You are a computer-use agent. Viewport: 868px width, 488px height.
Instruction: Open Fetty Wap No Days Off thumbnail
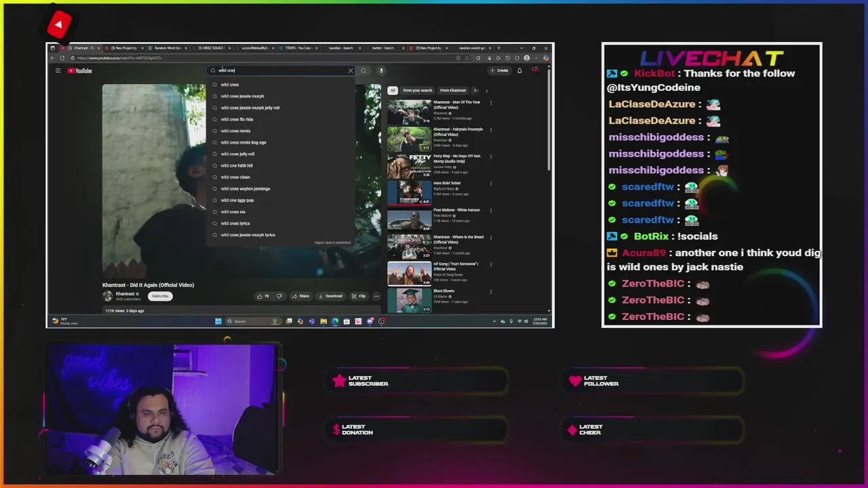[409, 166]
